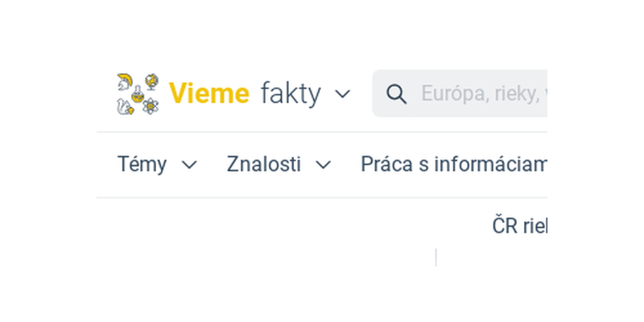This screenshot has width=644, height=322.
Task: Click the knight helmet icon in logo
Action: (x=125, y=82)
